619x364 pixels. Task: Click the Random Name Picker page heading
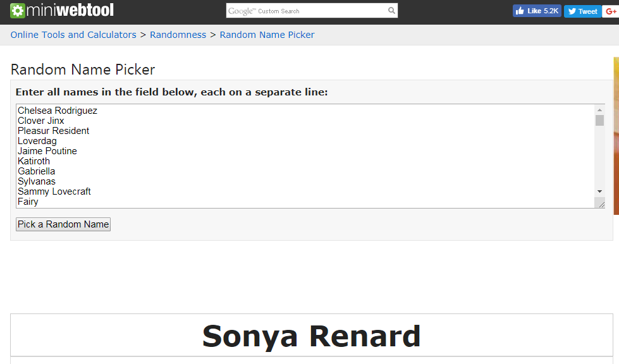click(83, 70)
